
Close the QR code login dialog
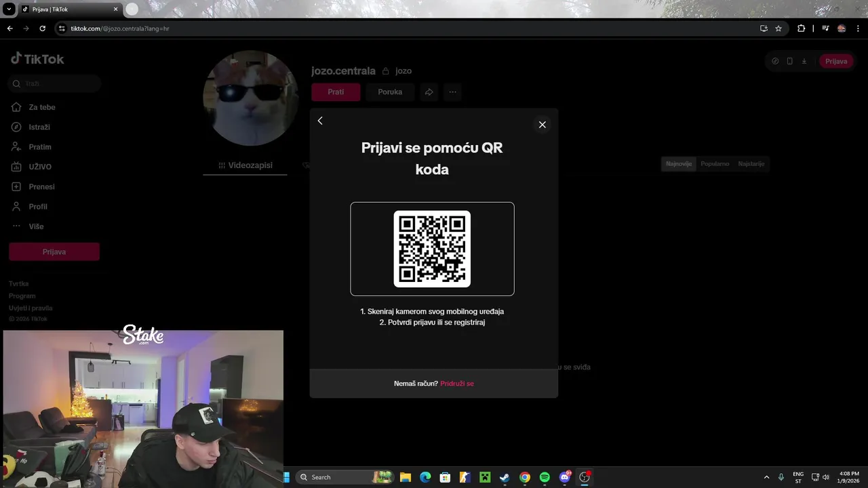542,125
